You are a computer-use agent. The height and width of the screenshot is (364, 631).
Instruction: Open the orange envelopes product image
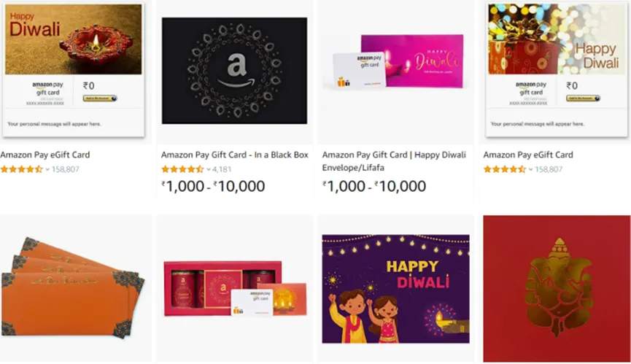pyautogui.click(x=73, y=287)
